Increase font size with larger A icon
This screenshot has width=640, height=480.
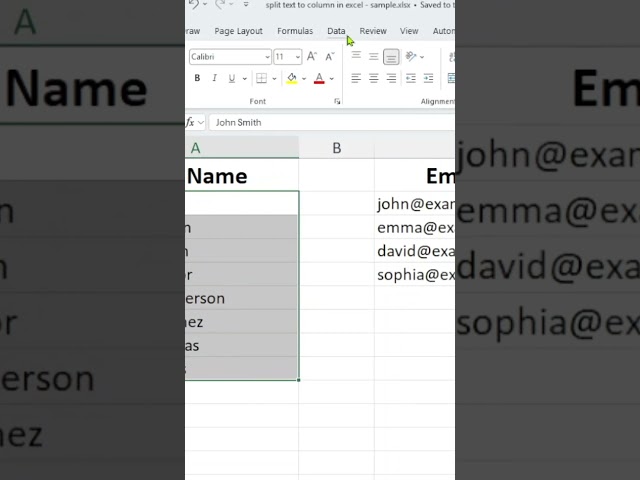pyautogui.click(x=312, y=56)
